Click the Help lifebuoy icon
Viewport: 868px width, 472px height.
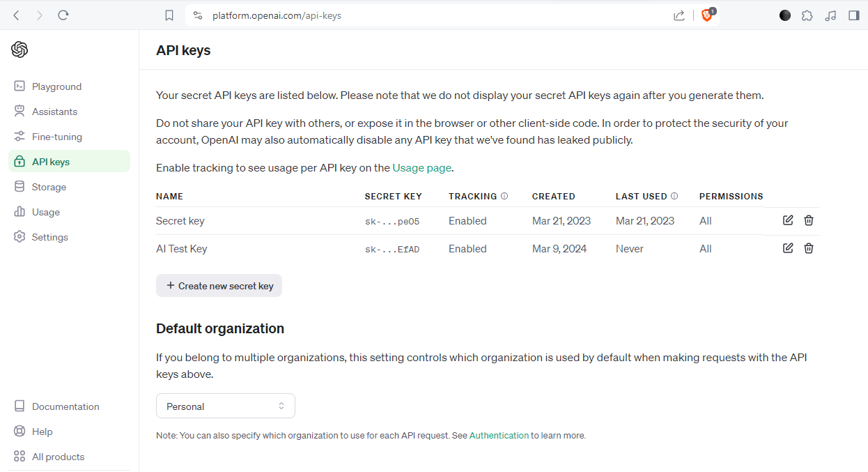click(x=20, y=432)
